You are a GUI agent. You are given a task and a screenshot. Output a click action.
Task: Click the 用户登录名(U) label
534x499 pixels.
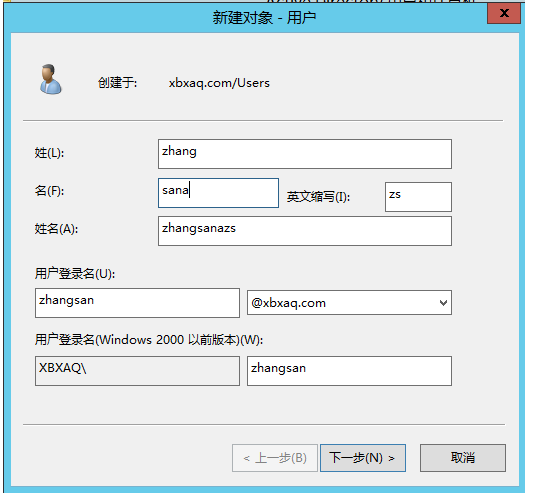click(x=75, y=274)
